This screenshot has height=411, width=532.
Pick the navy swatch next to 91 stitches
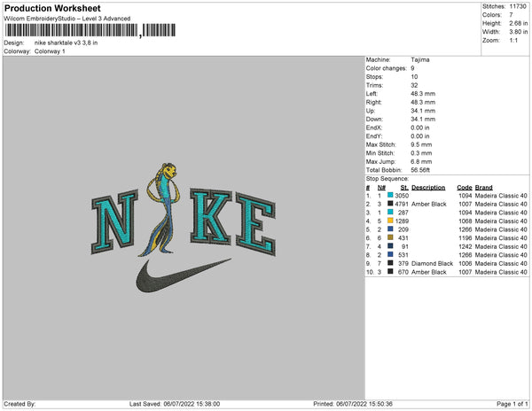click(x=390, y=246)
